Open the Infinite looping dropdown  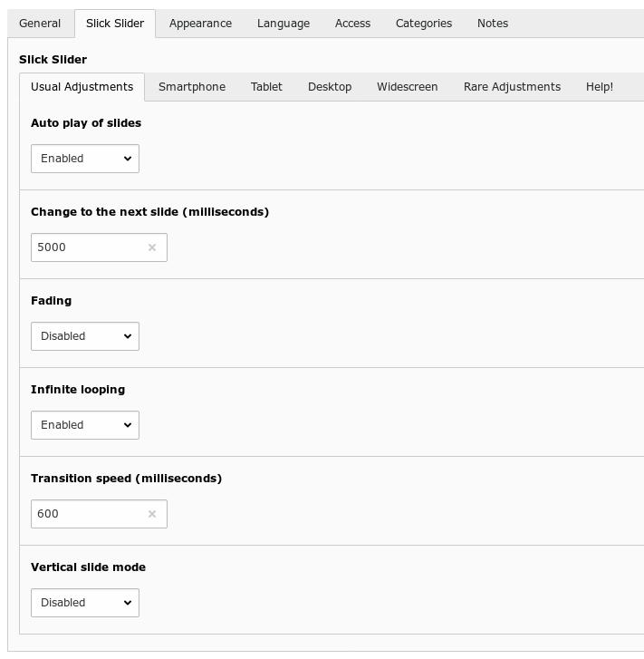(85, 425)
